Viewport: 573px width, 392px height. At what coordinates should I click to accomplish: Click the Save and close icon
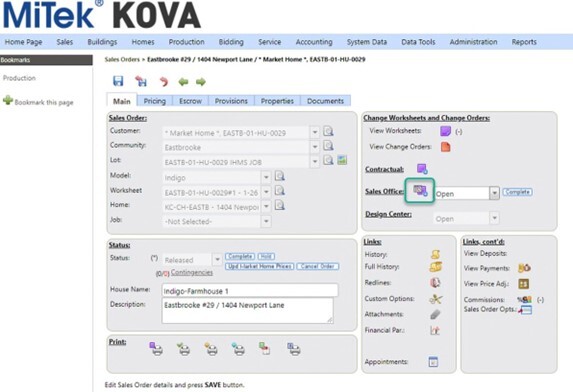[x=141, y=81]
